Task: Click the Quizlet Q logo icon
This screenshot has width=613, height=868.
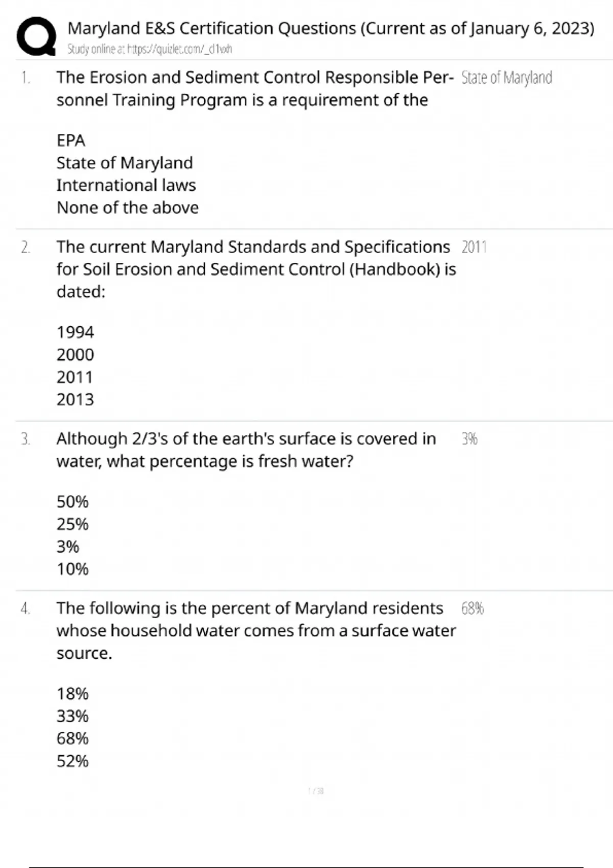Action: pos(36,36)
